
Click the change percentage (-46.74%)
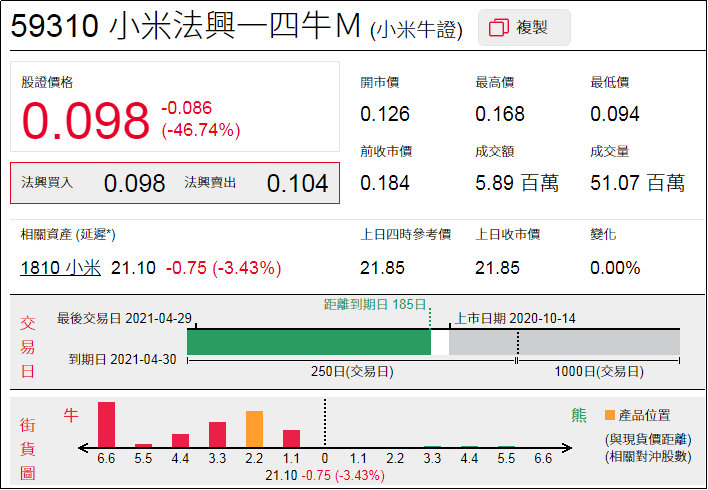[200, 131]
